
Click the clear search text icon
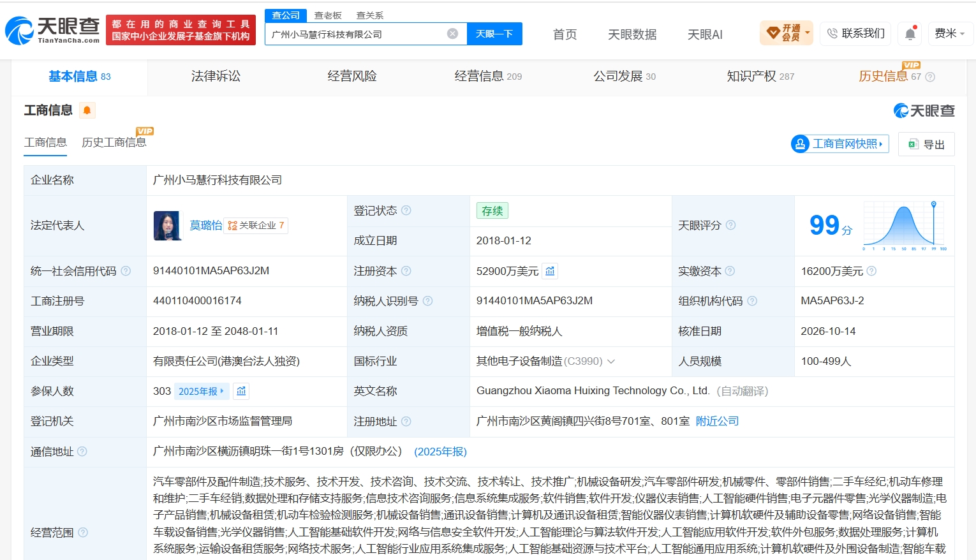[452, 34]
